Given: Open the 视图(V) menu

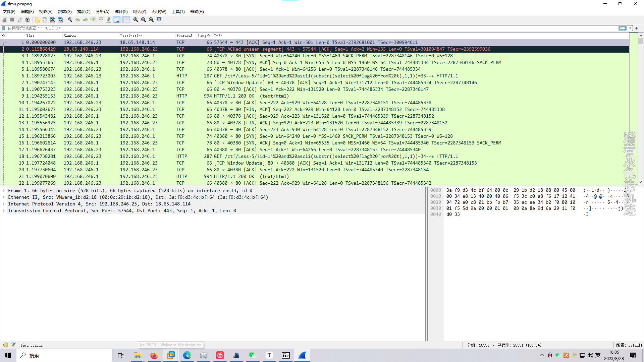Looking at the screenshot, I should point(46,11).
